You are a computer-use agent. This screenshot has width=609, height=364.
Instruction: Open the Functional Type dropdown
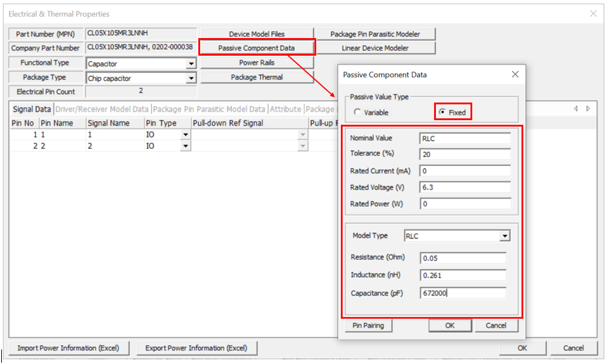click(x=191, y=64)
